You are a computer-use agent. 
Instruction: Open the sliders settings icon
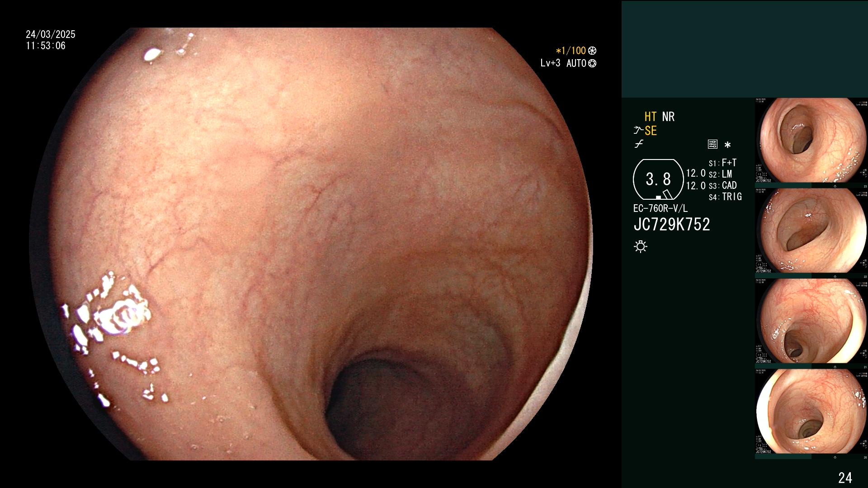712,145
